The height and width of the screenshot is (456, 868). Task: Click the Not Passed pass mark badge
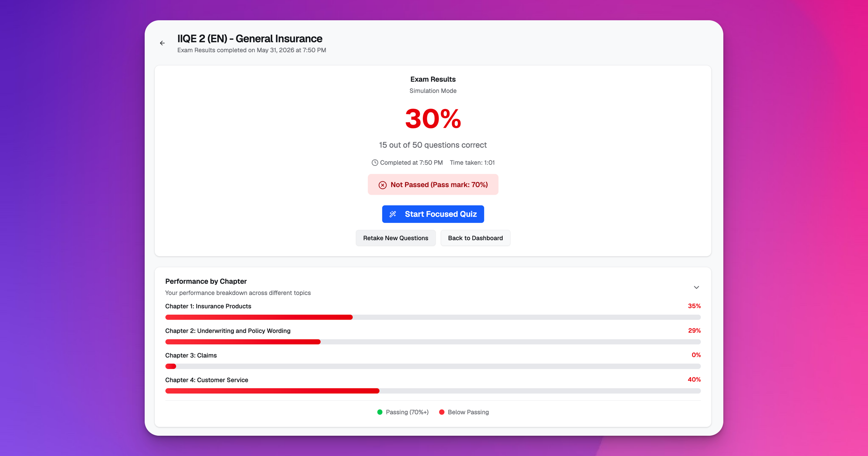click(433, 185)
